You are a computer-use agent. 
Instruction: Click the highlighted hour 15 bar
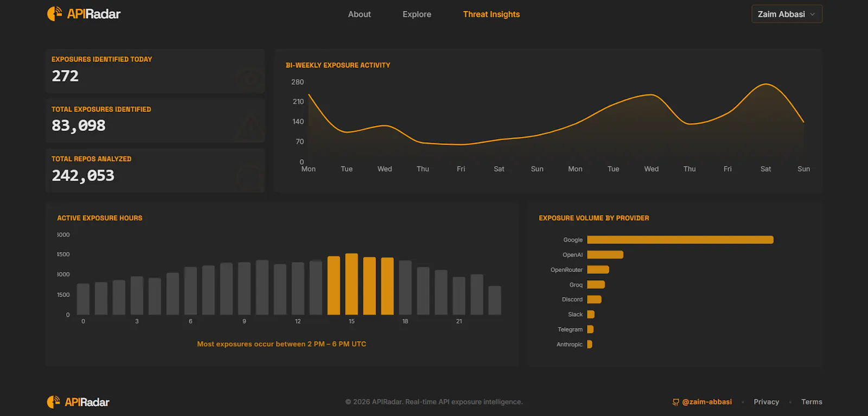click(352, 284)
